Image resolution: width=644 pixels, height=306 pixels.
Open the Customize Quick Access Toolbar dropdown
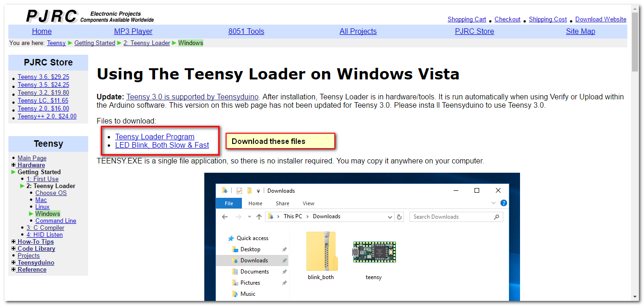tap(259, 191)
